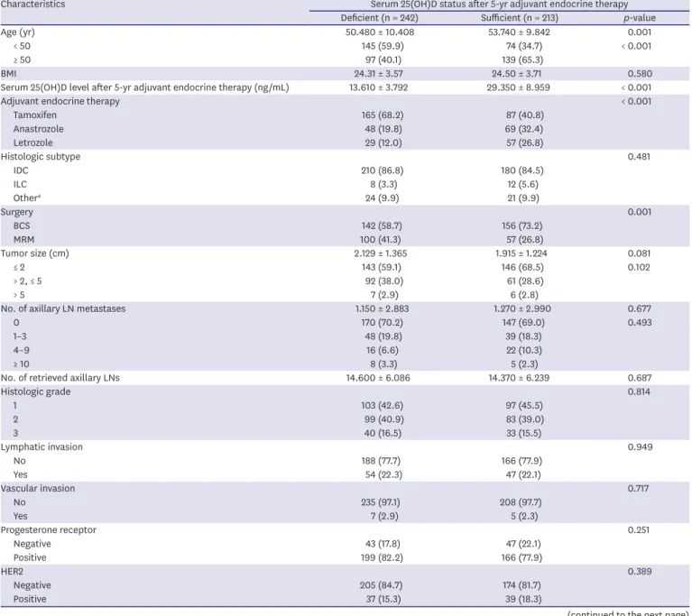
Task: Select the IDC value '210 (86.8)'
Action: [383, 170]
